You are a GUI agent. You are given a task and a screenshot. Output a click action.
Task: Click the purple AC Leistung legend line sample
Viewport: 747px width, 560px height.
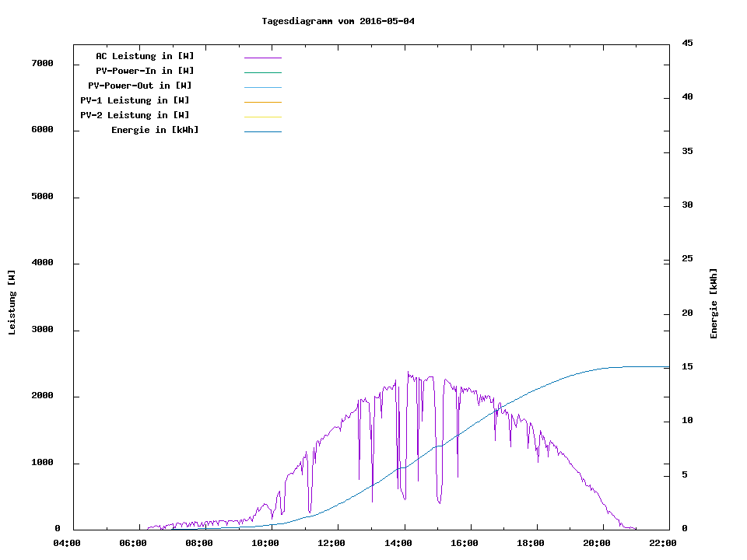point(262,58)
